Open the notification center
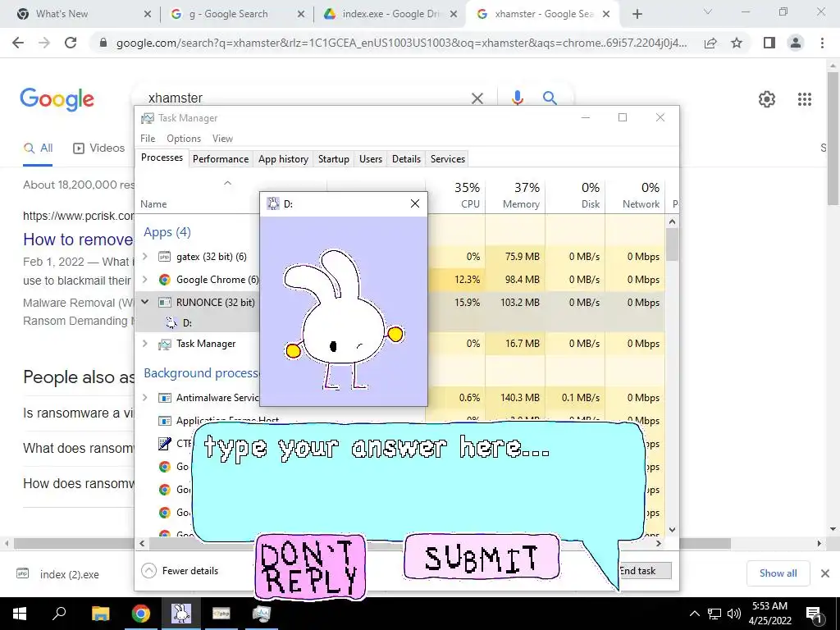The image size is (840, 630). [x=814, y=614]
